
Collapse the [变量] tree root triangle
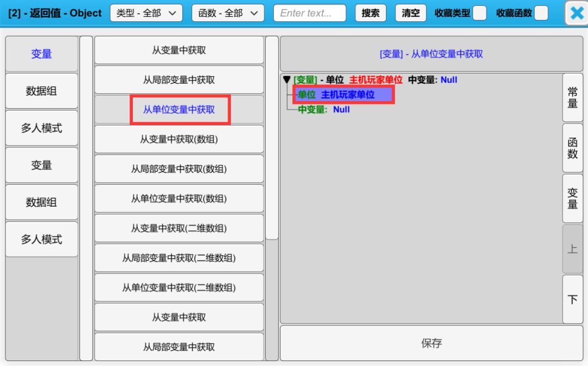287,80
